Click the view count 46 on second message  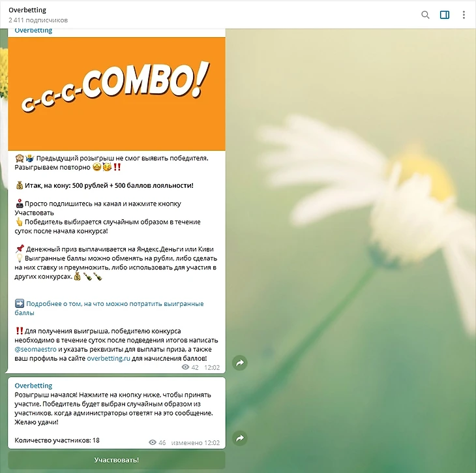click(x=157, y=442)
